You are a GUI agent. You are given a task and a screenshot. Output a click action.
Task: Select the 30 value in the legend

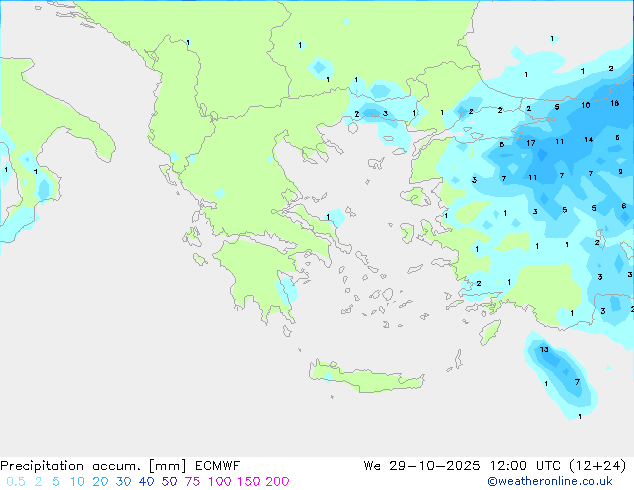click(123, 482)
